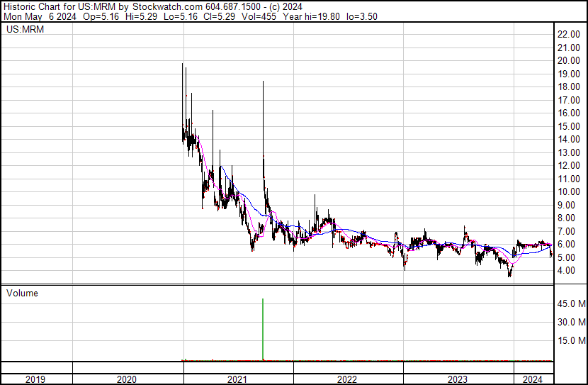Select the 2022 year label on timeline
The width and height of the screenshot is (588, 385).
pos(347,379)
